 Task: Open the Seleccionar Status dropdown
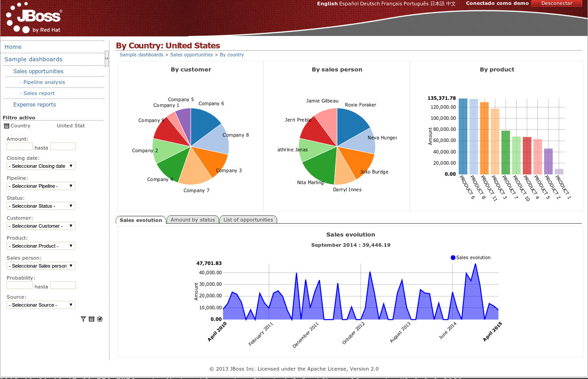coord(41,205)
